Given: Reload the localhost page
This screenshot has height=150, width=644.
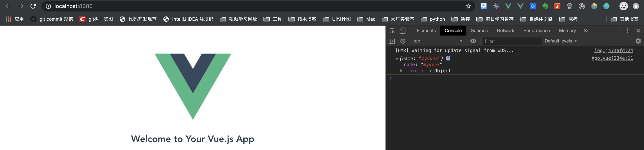Looking at the screenshot, I should tap(33, 6).
